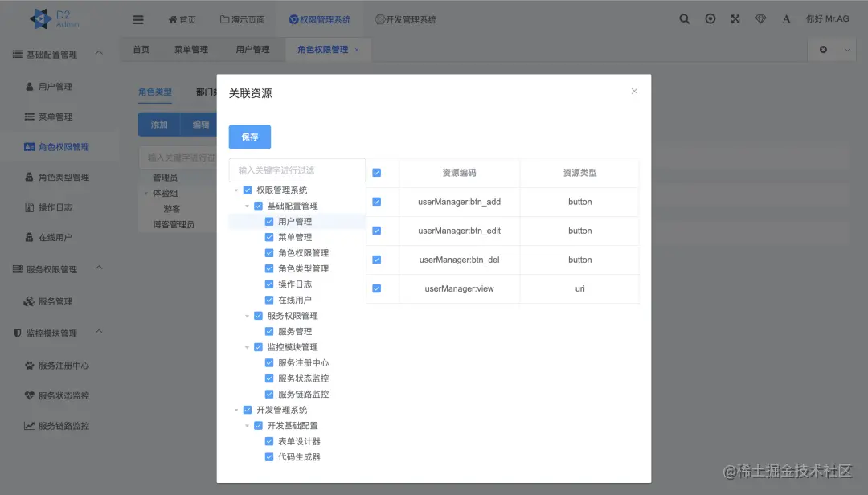Switch to the 开发管理系统 top menu
Viewport: 868px width, 495px height.
pos(406,18)
